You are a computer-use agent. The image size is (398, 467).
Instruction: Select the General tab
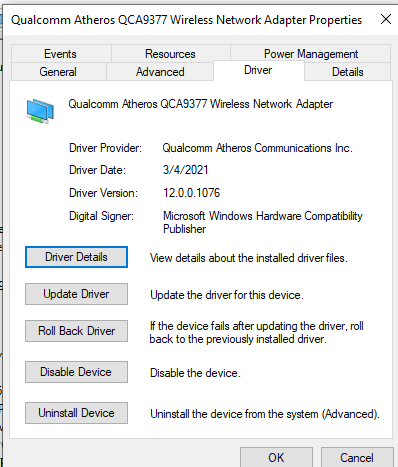(58, 72)
